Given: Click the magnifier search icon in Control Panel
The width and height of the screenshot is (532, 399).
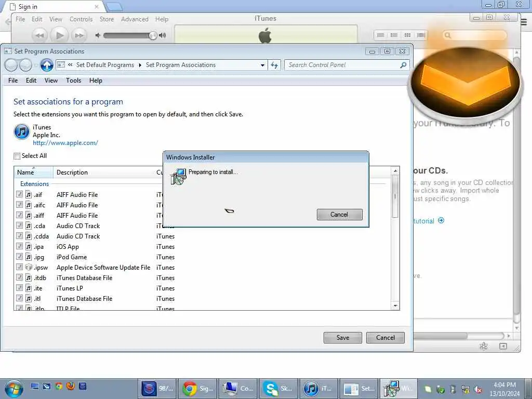Looking at the screenshot, I should coord(403,65).
